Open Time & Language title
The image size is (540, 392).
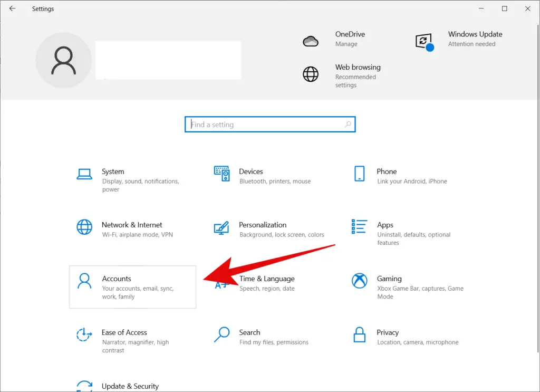point(267,279)
